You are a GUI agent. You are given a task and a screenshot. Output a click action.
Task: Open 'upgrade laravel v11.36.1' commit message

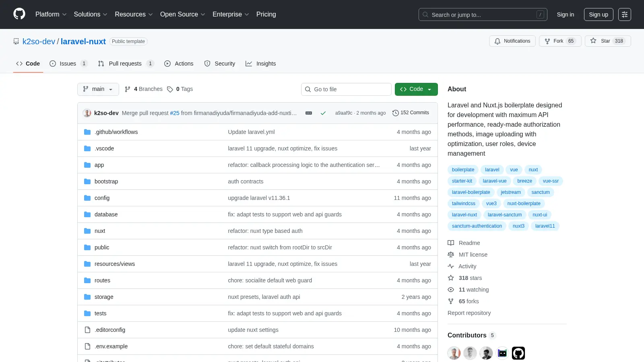(259, 198)
